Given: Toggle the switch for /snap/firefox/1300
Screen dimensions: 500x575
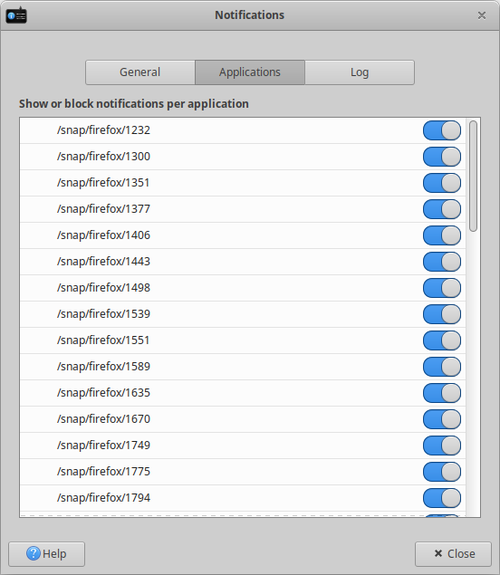Looking at the screenshot, I should coord(442,157).
